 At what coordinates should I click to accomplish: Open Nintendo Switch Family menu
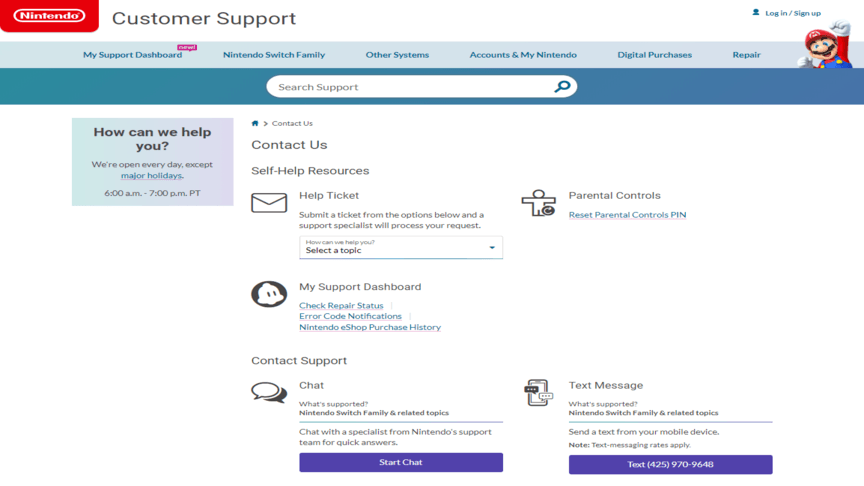(274, 55)
